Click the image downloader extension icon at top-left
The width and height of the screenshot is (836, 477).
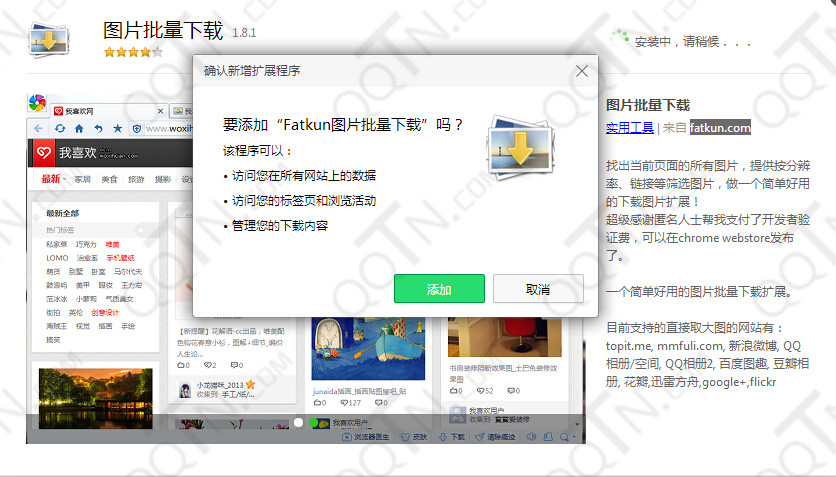pyautogui.click(x=49, y=39)
